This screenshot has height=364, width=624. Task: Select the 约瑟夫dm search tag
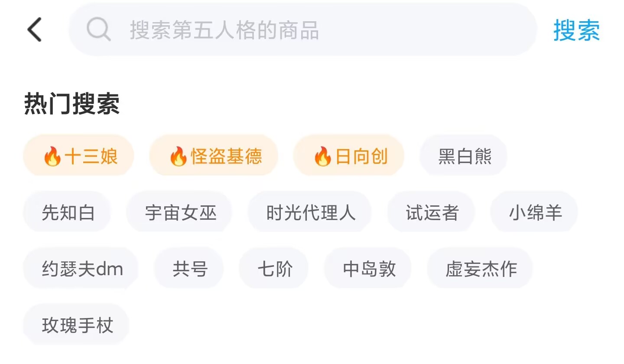coord(81,269)
